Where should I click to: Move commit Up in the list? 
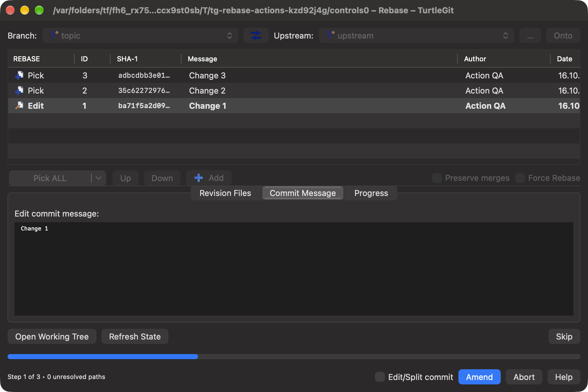126,178
